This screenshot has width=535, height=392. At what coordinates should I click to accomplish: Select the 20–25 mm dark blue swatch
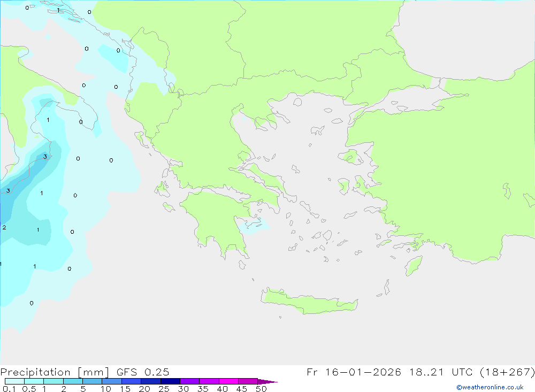point(151,381)
